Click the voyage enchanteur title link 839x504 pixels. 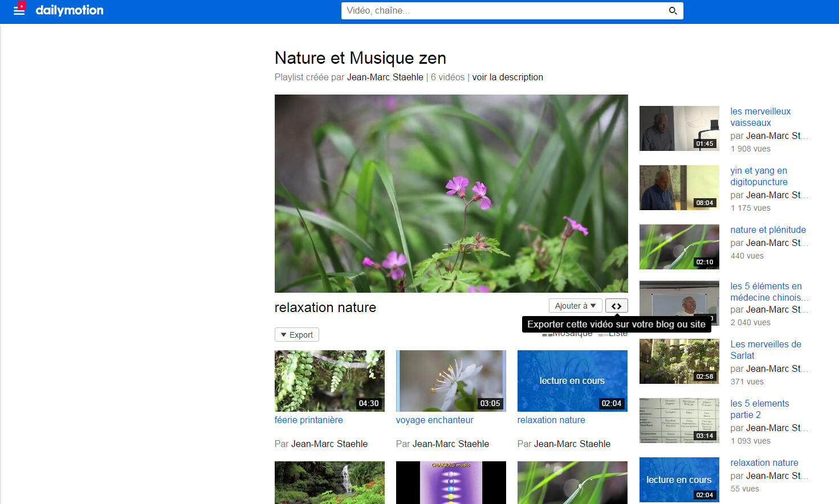434,420
